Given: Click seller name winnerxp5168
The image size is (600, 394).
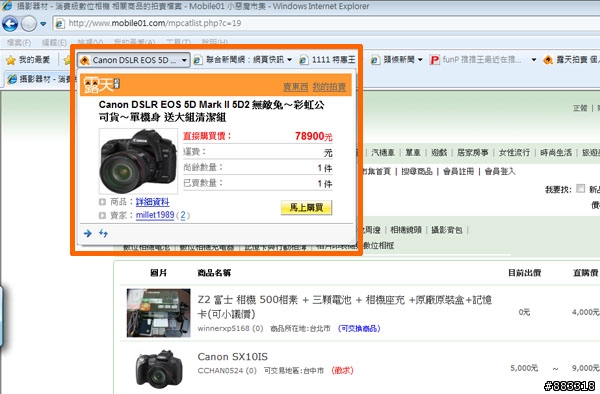Looking at the screenshot, I should 223,328.
